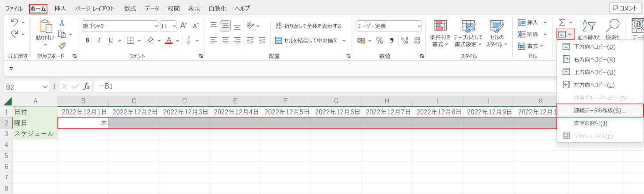Apply the fill color paint bucket
Viewport: 644px width, 194px height.
pos(150,40)
